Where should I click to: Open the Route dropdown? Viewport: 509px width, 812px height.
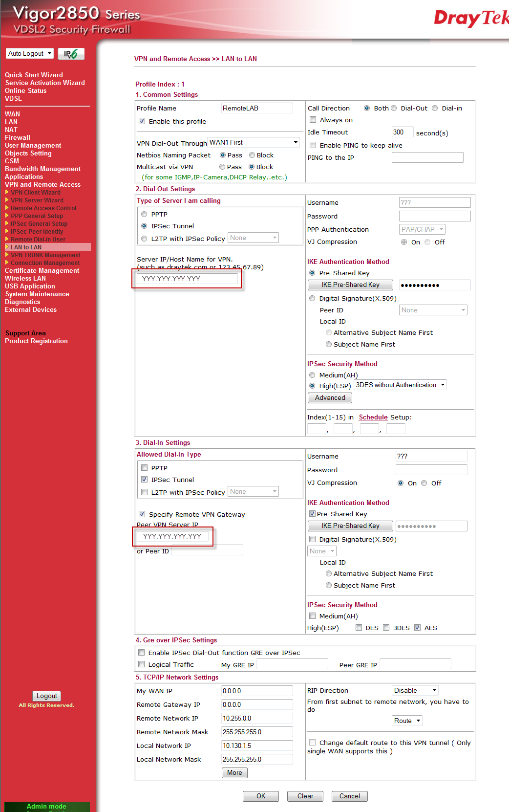407,721
